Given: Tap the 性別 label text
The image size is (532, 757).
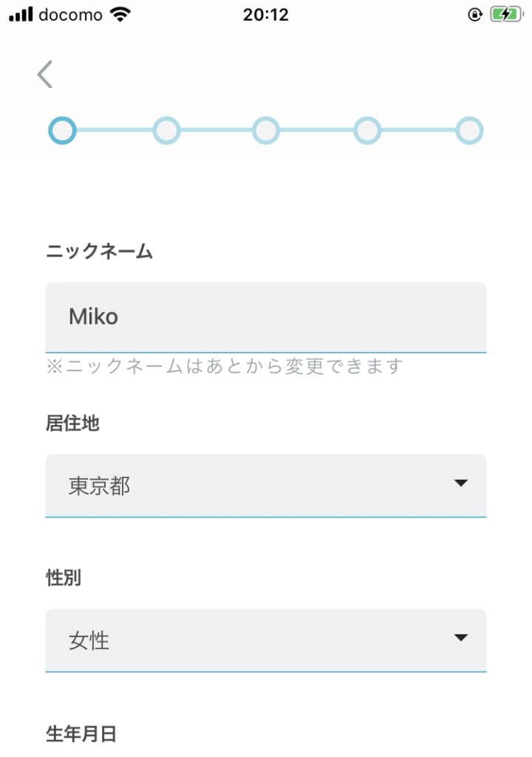Looking at the screenshot, I should 64,578.
